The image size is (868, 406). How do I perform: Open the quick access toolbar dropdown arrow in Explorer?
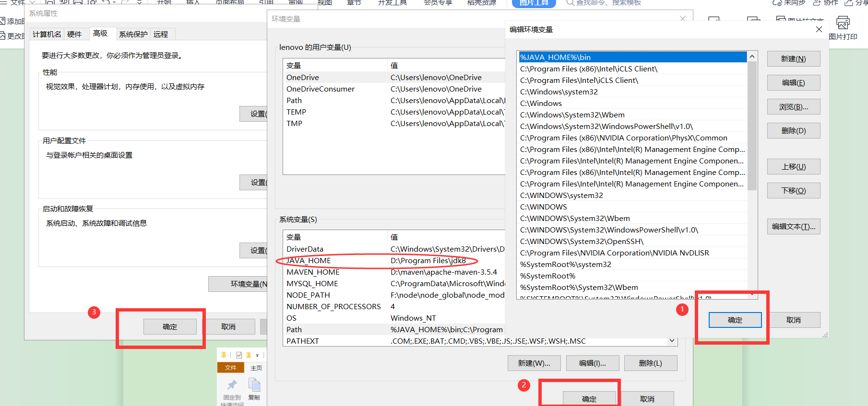257,355
